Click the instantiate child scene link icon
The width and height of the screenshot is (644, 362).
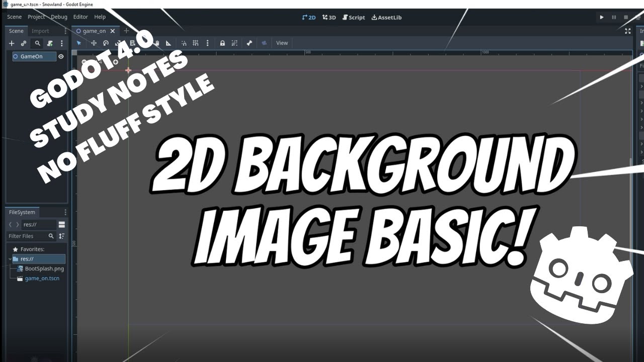pos(24,44)
